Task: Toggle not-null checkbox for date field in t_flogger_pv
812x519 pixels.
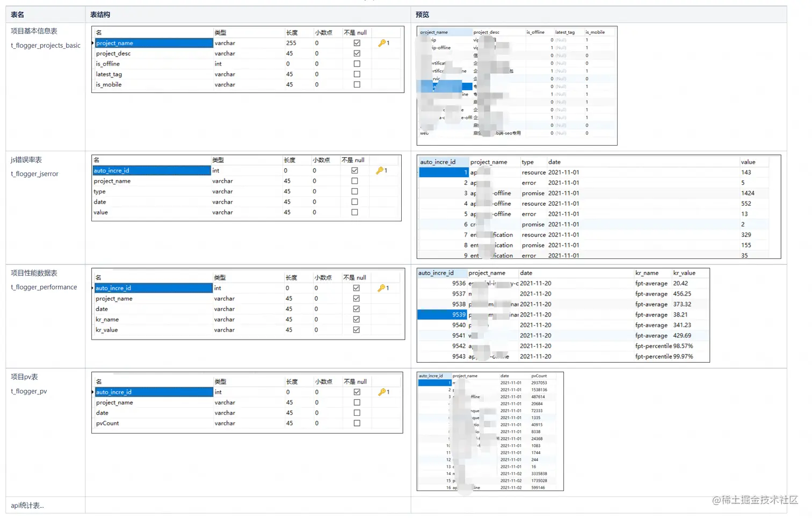Action: (357, 413)
